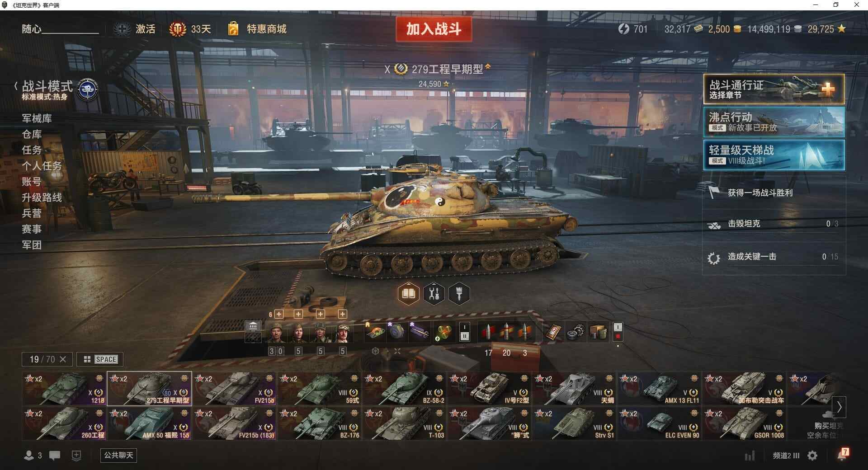Clear the 19/70 tank filter X
The height and width of the screenshot is (470, 868).
pyautogui.click(x=63, y=359)
